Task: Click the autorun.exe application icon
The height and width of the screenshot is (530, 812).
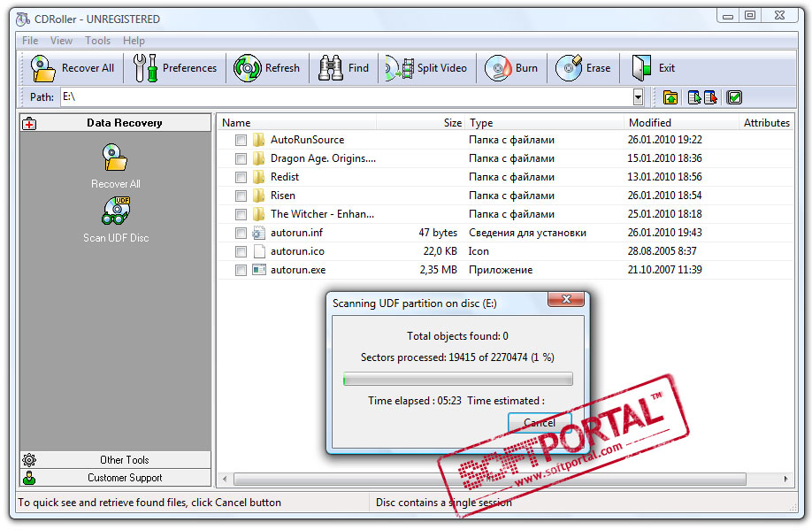Action: tap(259, 269)
